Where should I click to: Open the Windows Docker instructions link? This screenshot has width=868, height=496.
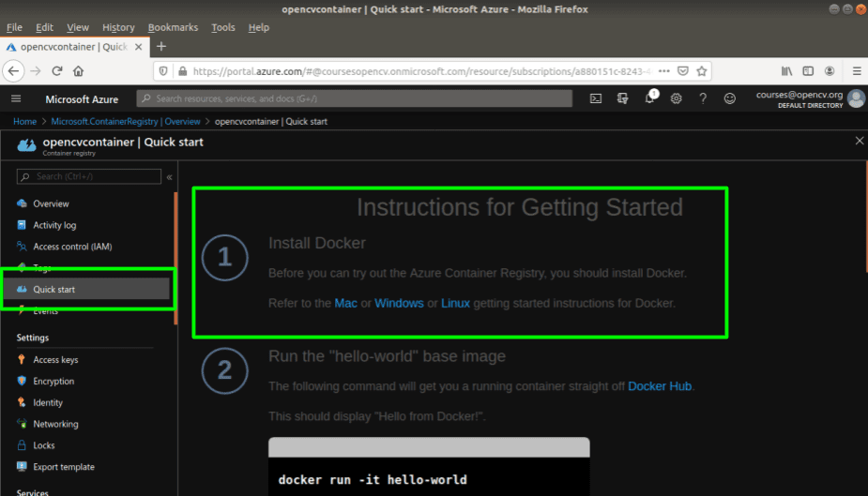(399, 303)
